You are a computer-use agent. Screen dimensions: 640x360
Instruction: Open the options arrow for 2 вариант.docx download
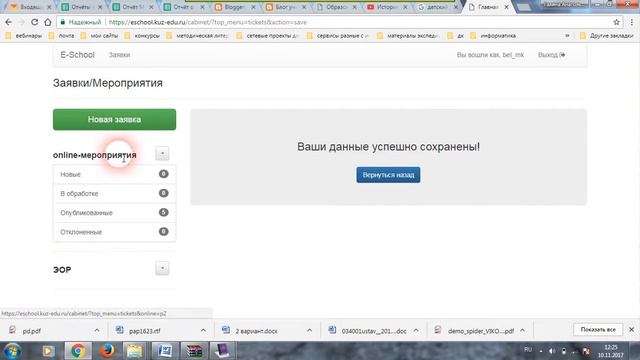(309, 330)
